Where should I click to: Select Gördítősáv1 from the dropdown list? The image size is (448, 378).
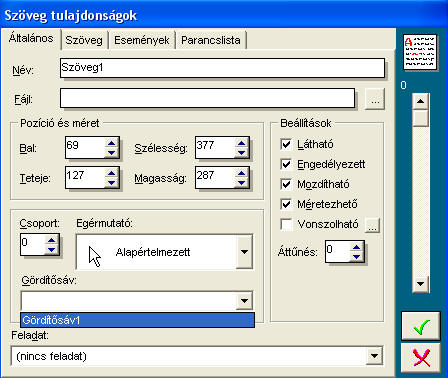point(137,320)
